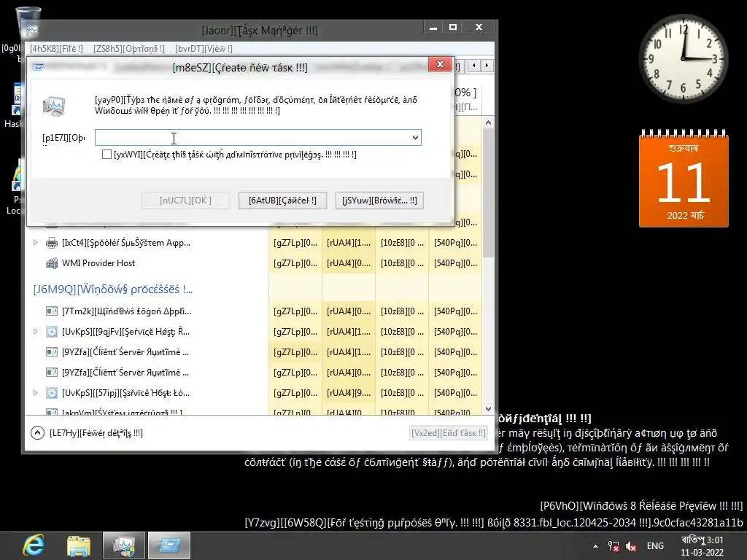
Task: Open the File menu in Task Manager
Action: point(56,49)
